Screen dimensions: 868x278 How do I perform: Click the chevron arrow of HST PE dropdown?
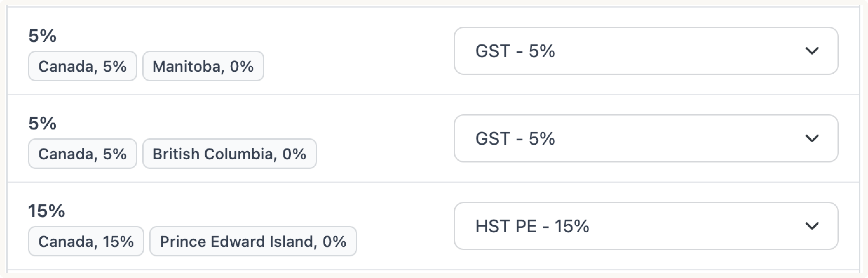[x=811, y=226]
